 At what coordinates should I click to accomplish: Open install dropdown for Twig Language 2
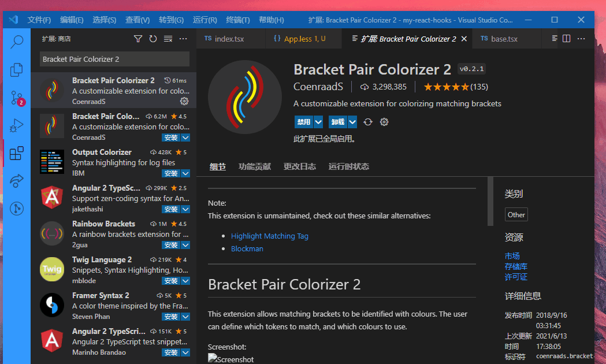(185, 281)
